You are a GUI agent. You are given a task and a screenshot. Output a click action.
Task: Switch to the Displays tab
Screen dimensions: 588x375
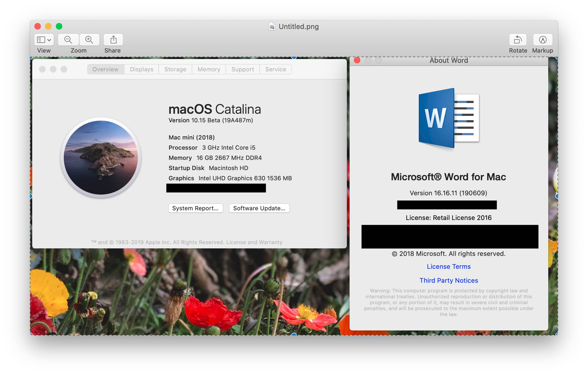point(141,69)
